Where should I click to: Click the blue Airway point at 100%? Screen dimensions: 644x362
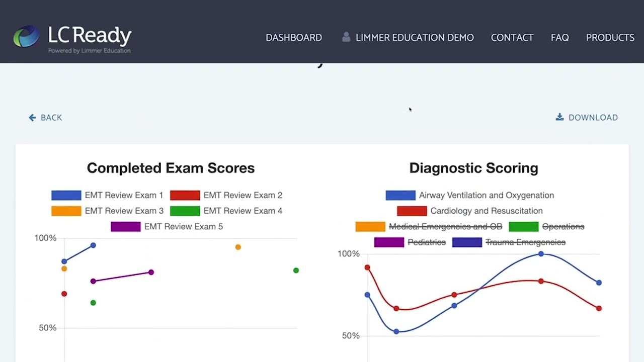541,254
